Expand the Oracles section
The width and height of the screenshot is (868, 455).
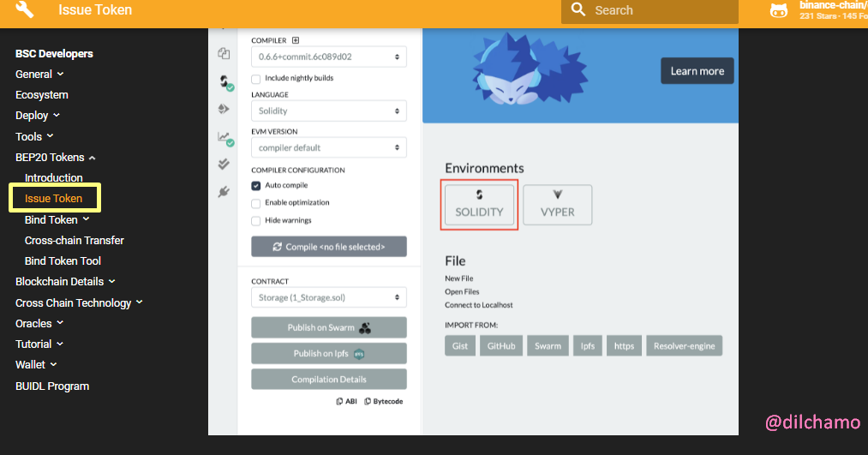(x=39, y=323)
